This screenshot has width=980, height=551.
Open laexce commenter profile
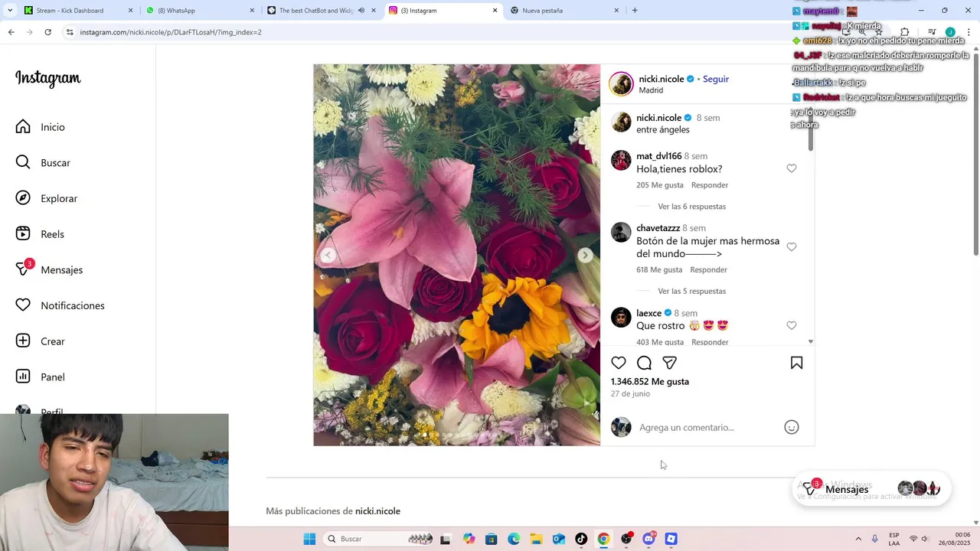tap(648, 313)
